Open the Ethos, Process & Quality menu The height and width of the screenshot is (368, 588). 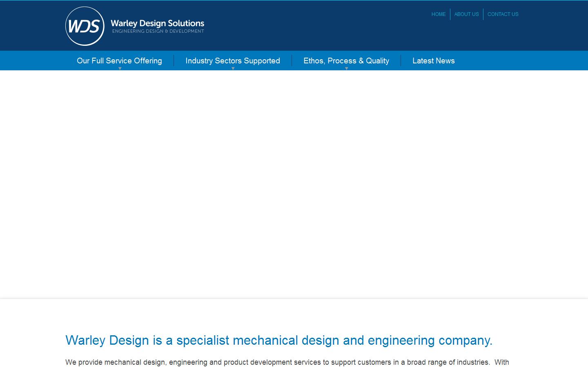346,61
